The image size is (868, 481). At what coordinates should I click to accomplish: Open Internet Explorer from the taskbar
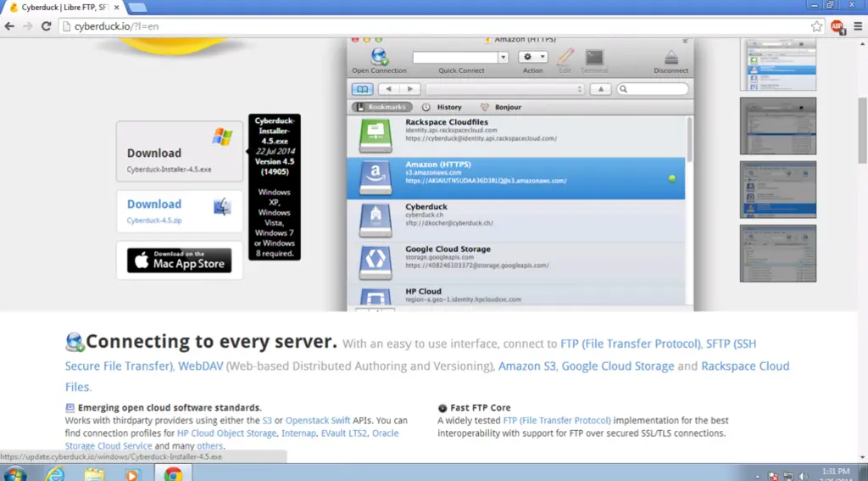[x=55, y=474]
